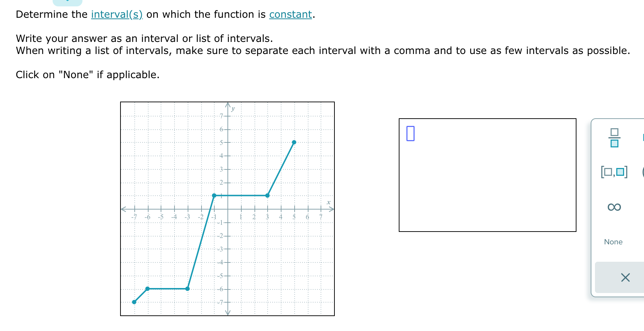Click the y-axis label on the graph
This screenshot has width=644, height=331.
tap(233, 109)
